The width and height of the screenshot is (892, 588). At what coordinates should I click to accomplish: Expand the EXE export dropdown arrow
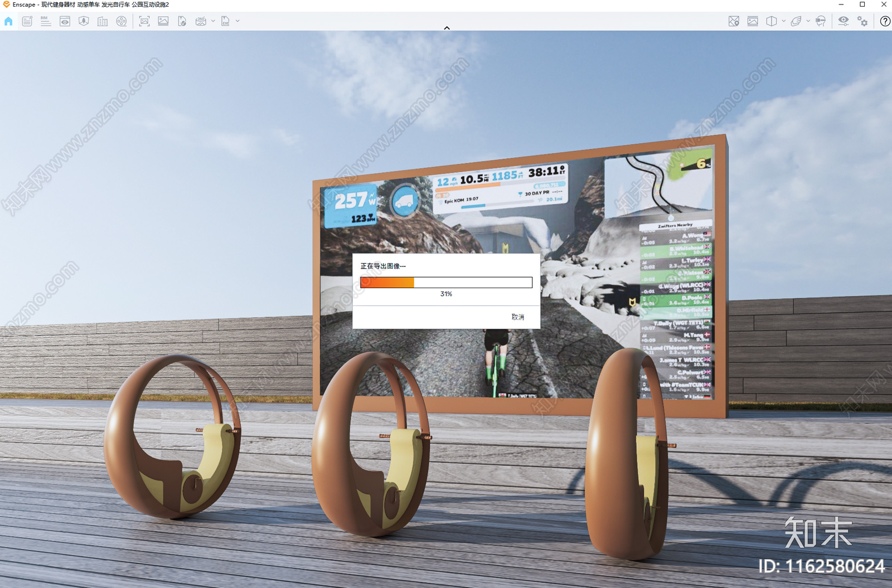[237, 21]
